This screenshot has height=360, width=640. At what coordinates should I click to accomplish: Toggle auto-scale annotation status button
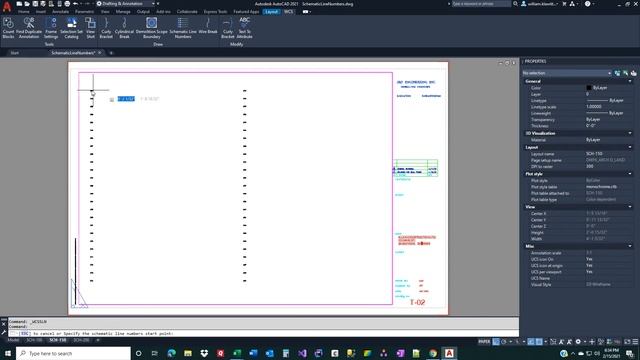pos(569,342)
